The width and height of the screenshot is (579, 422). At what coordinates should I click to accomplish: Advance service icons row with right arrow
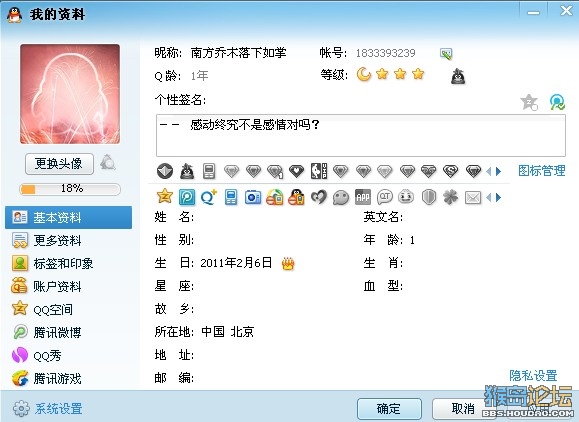[x=499, y=198]
